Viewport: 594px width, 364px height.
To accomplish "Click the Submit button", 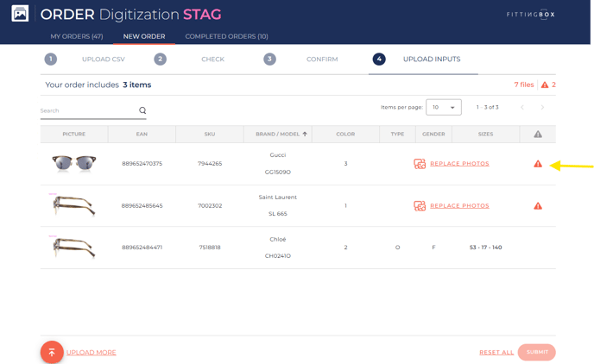I will (x=537, y=352).
